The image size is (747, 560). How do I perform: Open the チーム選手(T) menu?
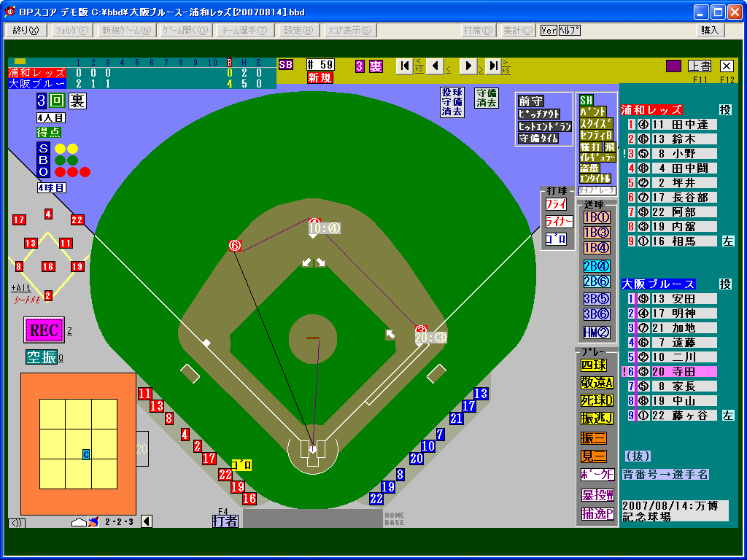(x=245, y=31)
